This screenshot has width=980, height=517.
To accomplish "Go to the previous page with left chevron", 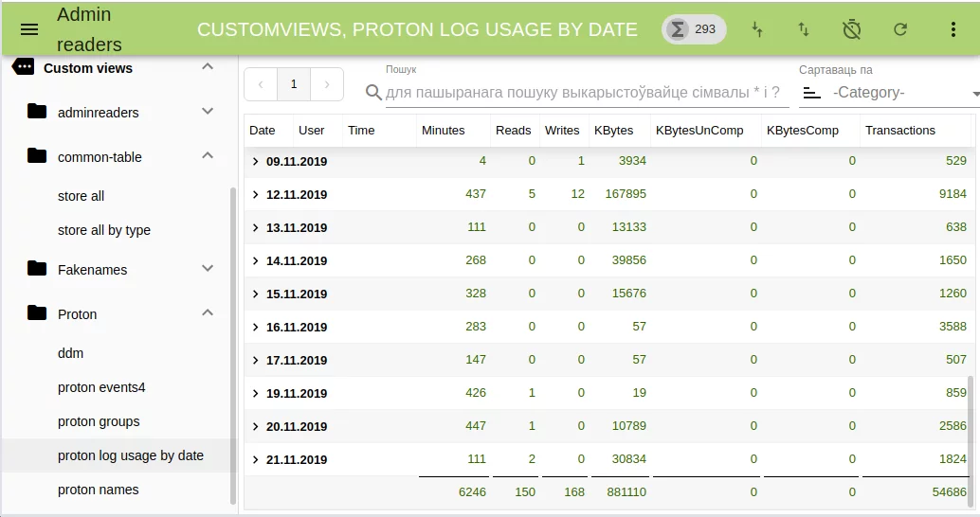I will [x=261, y=84].
